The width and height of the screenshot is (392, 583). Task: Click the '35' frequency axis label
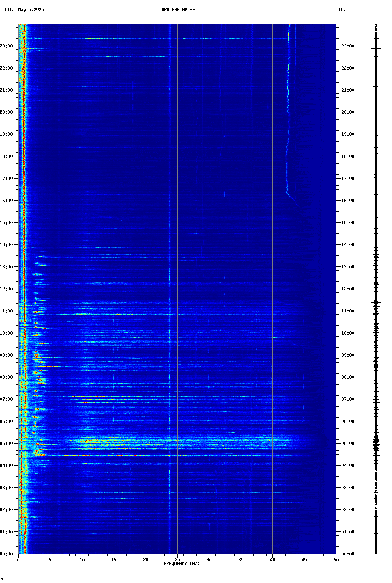pos(241,560)
